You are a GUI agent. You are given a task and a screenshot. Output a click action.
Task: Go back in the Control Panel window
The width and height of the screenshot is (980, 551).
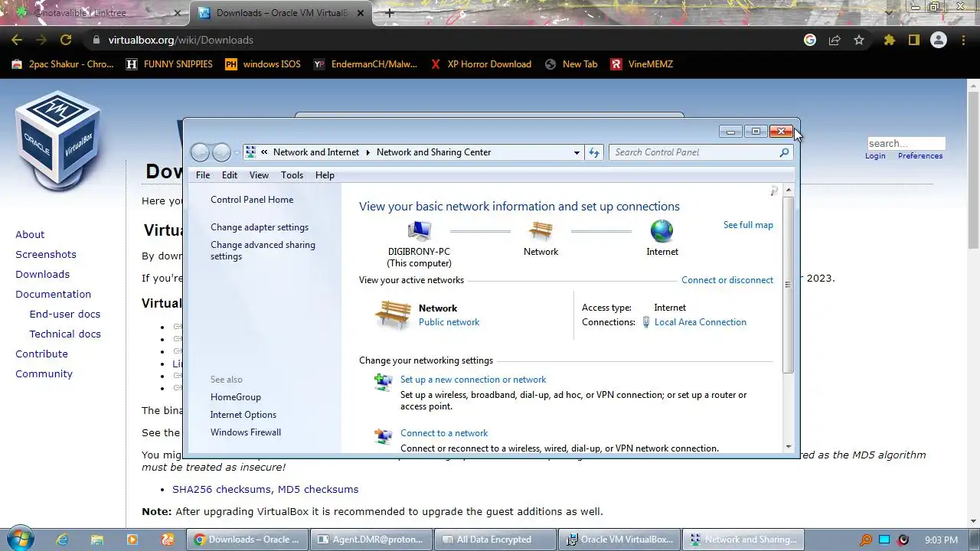200,152
